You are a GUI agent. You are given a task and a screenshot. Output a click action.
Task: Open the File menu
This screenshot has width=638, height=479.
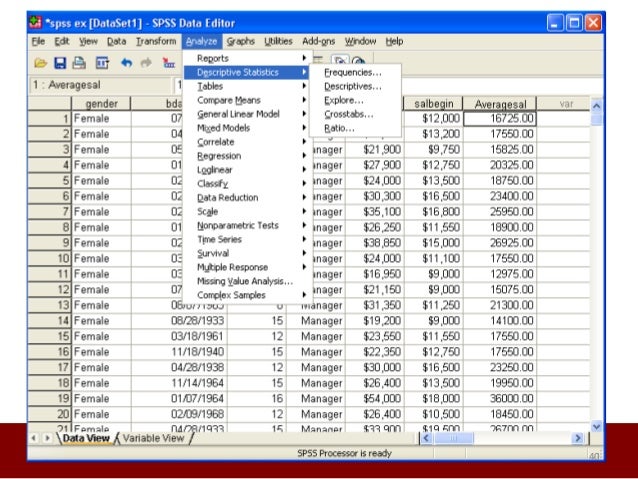click(38, 41)
